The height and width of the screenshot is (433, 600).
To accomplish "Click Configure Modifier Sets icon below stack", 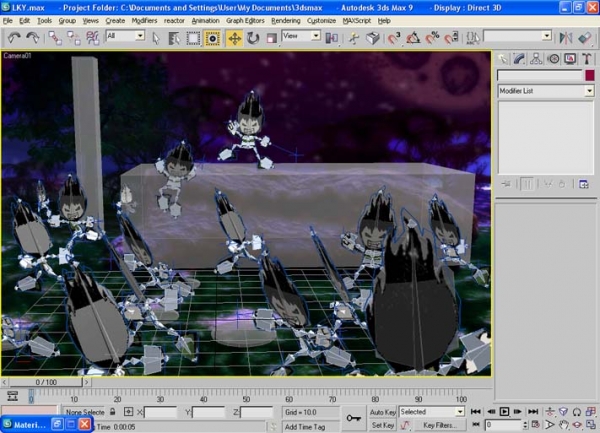I will pos(584,184).
